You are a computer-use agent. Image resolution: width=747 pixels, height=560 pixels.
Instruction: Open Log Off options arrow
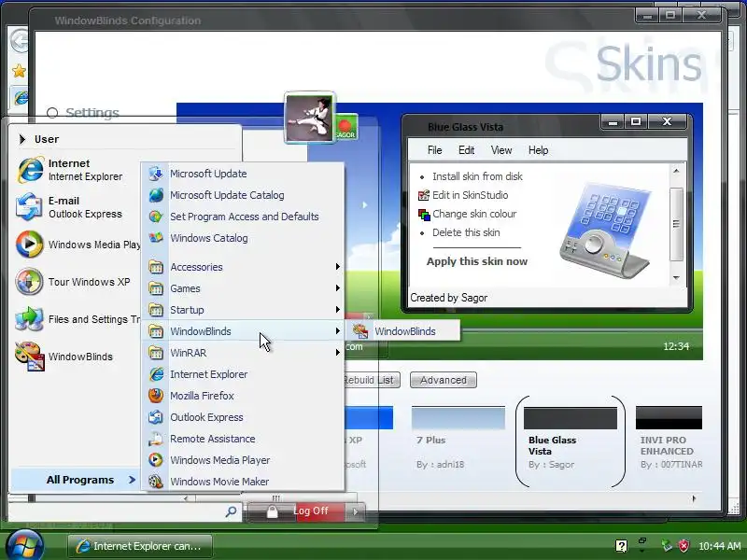356,511
